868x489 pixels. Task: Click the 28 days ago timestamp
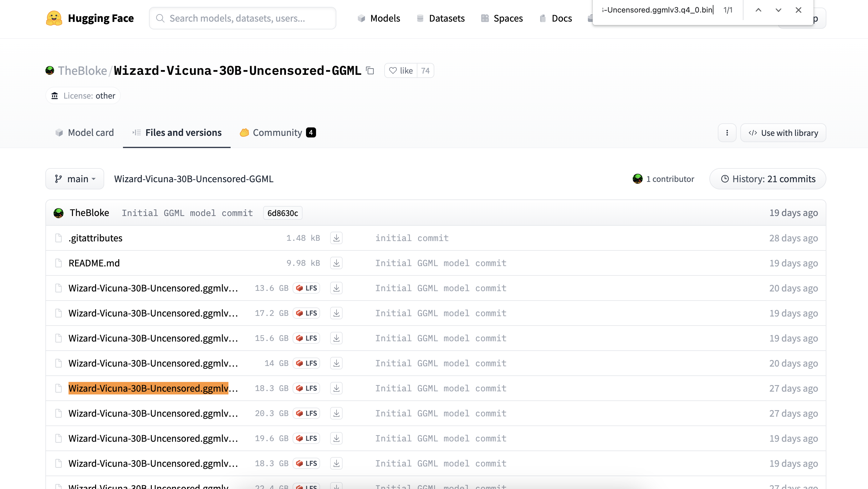tap(793, 238)
